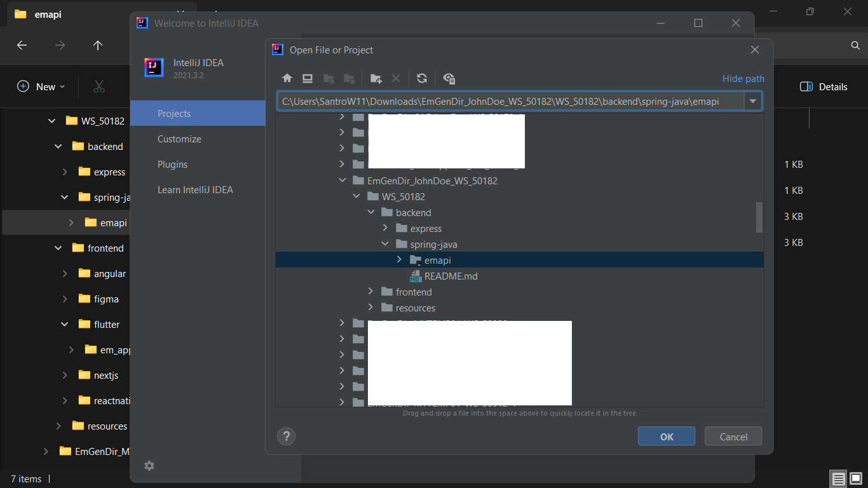The height and width of the screenshot is (488, 868).
Task: Expand angular folder in File Explorer sidebar
Action: (65, 273)
